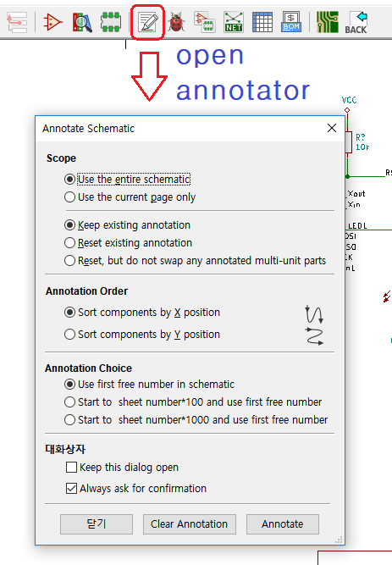Open the symbol library browser icon
This screenshot has width=392, height=565.
(x=82, y=22)
